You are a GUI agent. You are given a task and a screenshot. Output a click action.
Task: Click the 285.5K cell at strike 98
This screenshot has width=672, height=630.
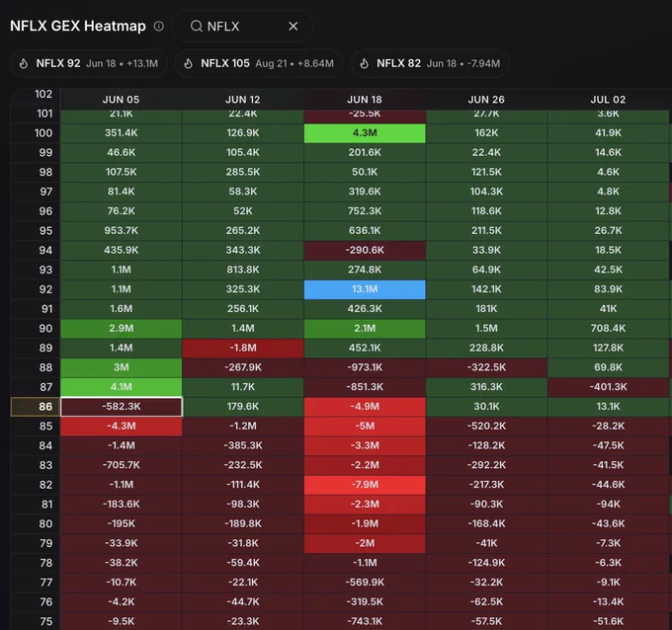(x=243, y=172)
